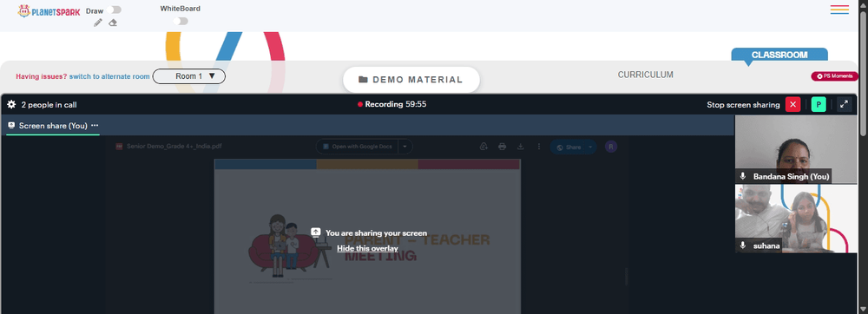Open call settings gear icon
The image size is (868, 314).
pyautogui.click(x=11, y=104)
